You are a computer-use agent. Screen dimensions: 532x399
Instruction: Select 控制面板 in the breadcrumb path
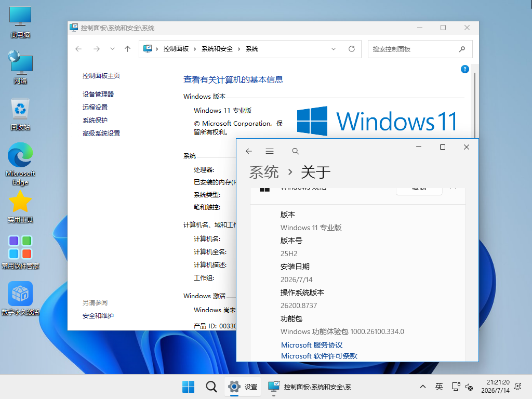click(x=176, y=49)
